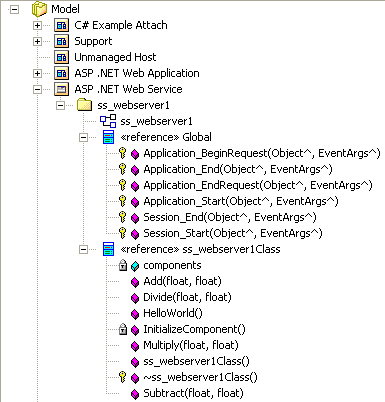Select the HelloWorld() operation
Viewport: 385px width, 402px height.
point(173,313)
